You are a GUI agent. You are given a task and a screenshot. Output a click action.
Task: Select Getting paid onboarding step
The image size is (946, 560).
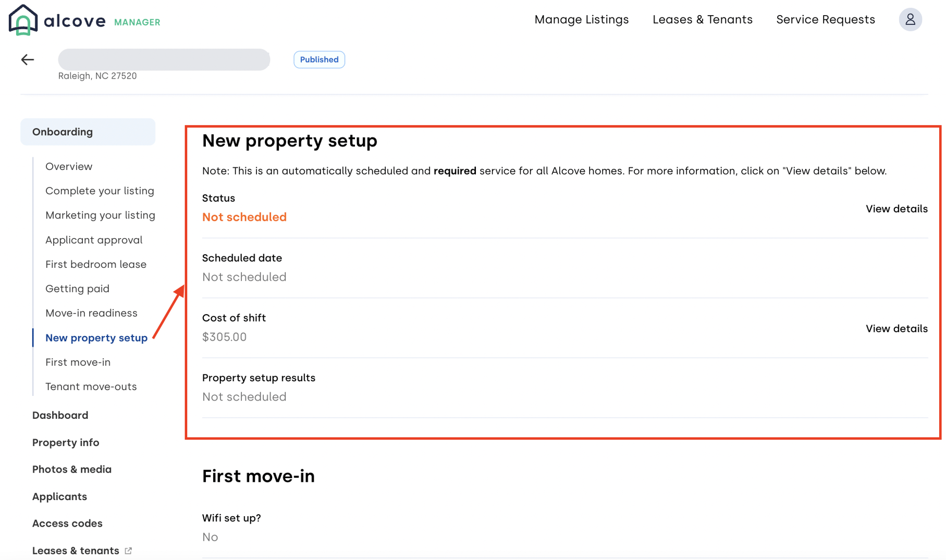[77, 289]
